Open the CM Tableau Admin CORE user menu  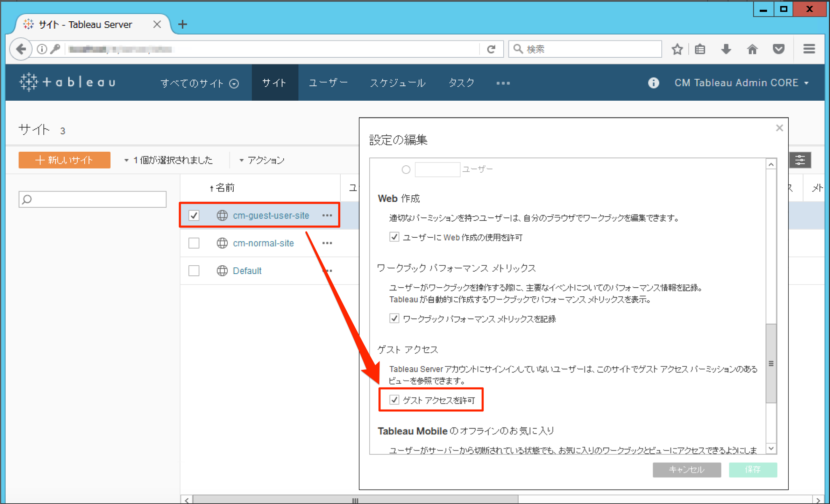[x=742, y=83]
